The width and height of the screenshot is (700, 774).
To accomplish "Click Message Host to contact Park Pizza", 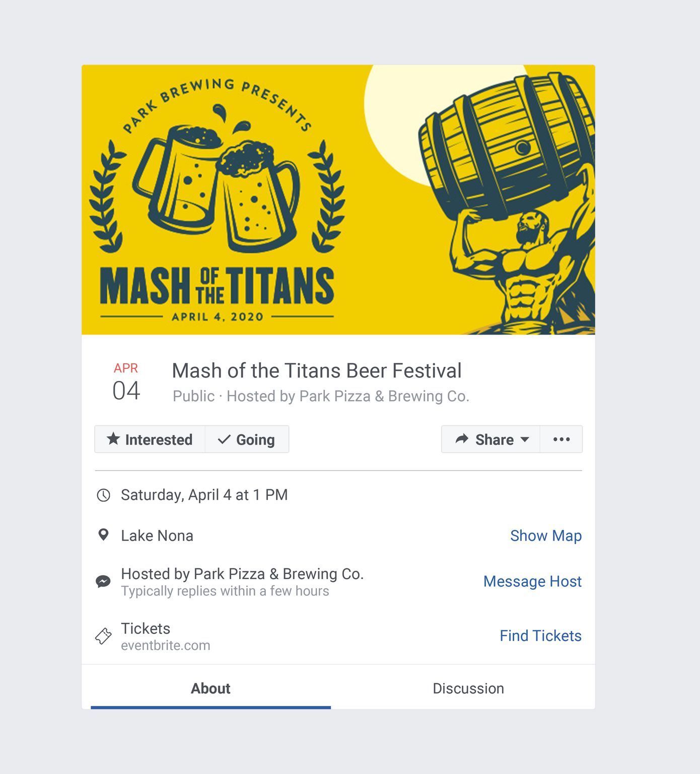I will coord(532,581).
